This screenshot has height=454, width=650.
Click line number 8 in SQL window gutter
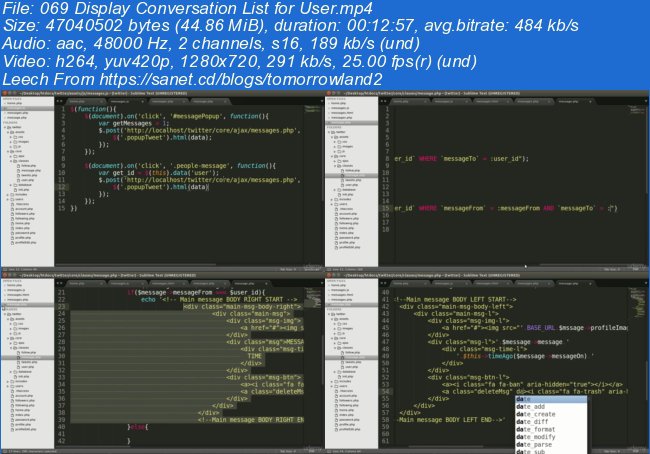tap(387, 159)
